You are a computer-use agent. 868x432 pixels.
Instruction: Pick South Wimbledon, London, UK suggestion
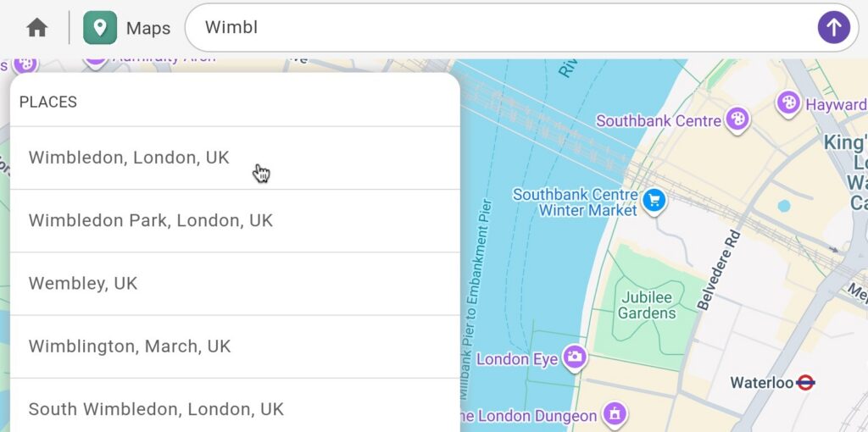click(x=156, y=408)
